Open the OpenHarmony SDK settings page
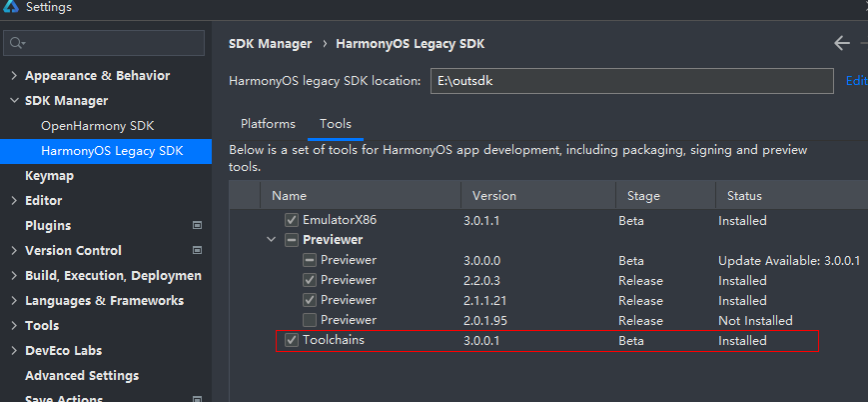 click(x=98, y=126)
